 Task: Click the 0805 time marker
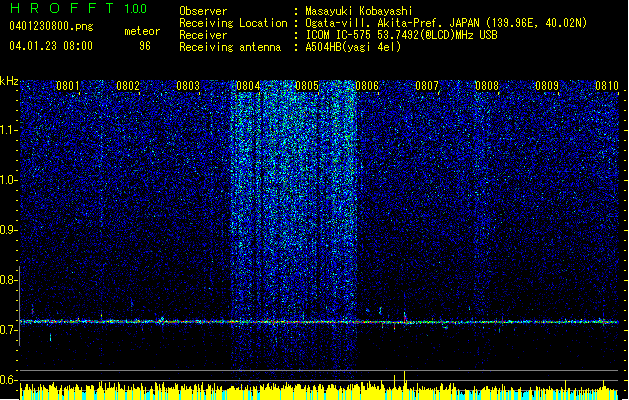[x=307, y=86]
